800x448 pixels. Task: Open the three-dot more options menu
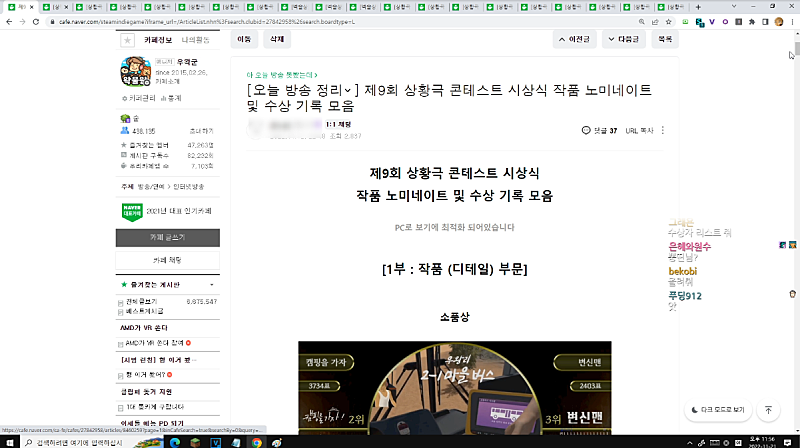(662, 130)
